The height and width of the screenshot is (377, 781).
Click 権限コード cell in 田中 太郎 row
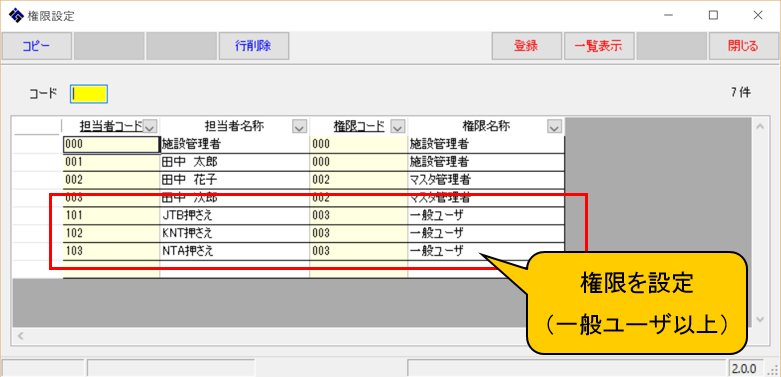359,162
